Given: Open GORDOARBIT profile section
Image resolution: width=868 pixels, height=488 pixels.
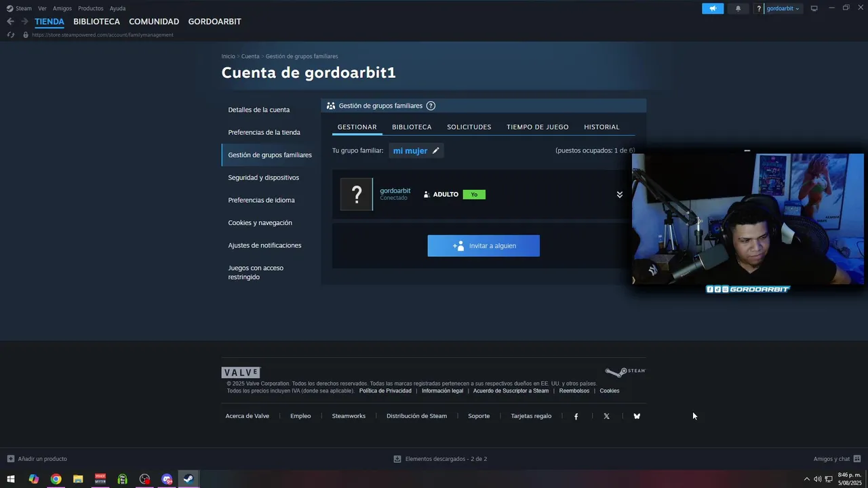Looking at the screenshot, I should pos(214,22).
